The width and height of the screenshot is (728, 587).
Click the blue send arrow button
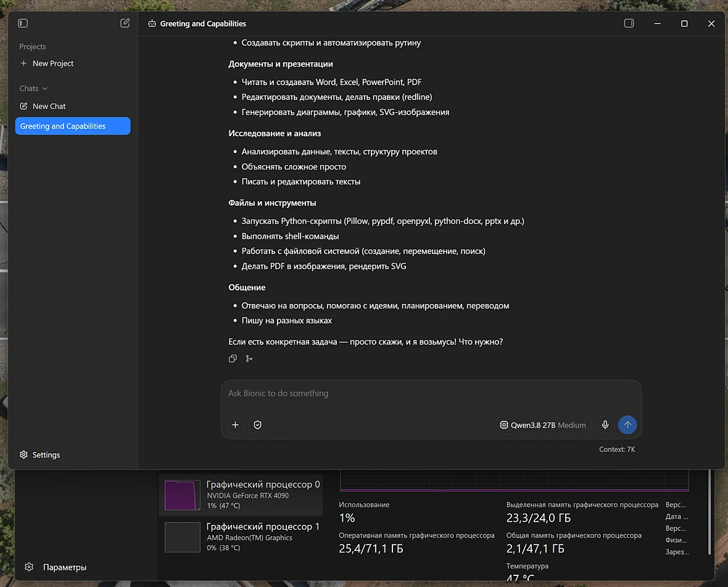click(x=627, y=425)
